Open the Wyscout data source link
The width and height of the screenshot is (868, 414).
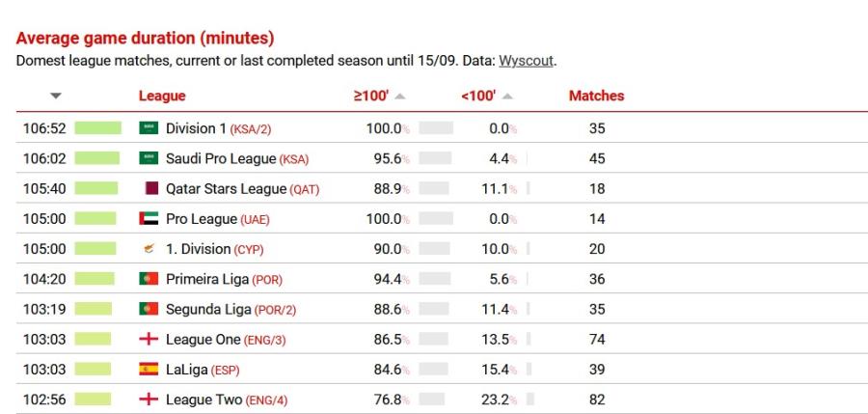[x=526, y=60]
